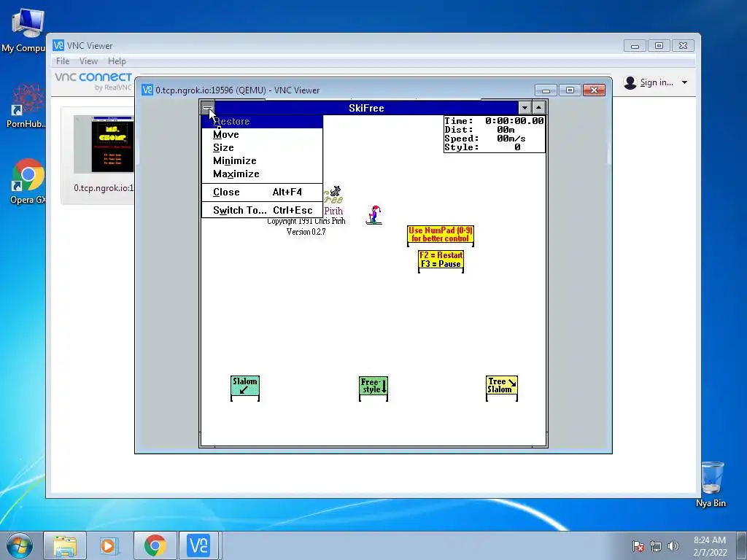Open File menu in VNC Viewer
This screenshot has width=747, height=560.
point(63,61)
